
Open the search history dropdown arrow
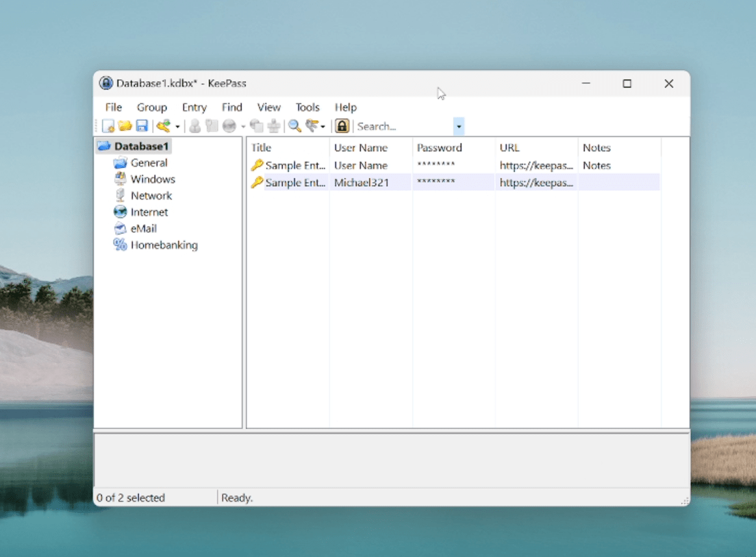tap(458, 126)
